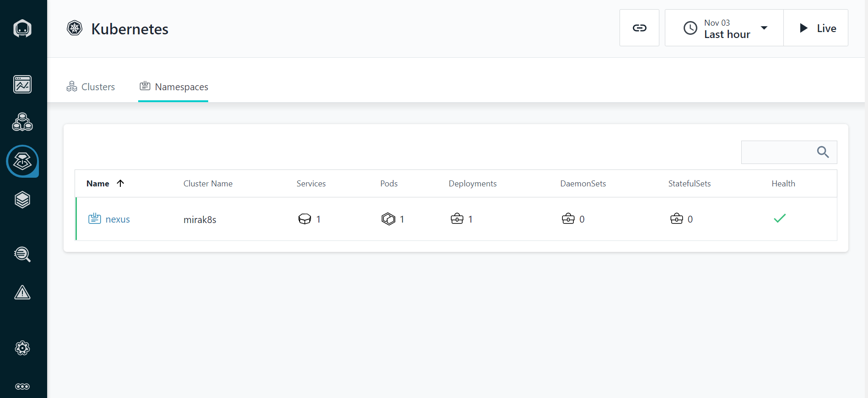Open the dashboard chart icon in sidebar
This screenshot has height=398, width=868.
[22, 84]
